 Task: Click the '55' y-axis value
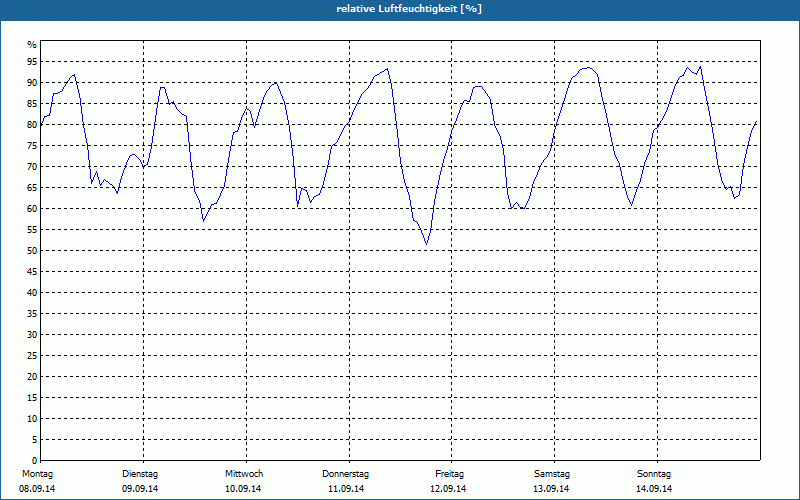pyautogui.click(x=32, y=230)
